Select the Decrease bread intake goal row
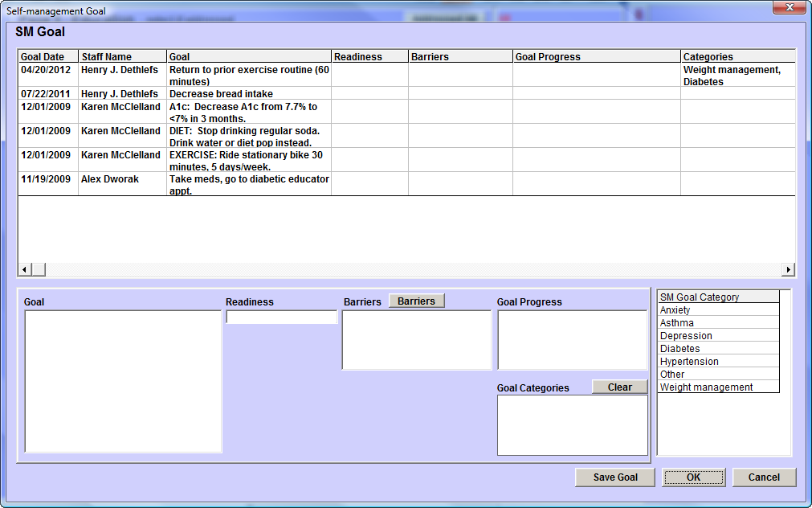Viewport: 812px width, 508px height. tap(221, 94)
